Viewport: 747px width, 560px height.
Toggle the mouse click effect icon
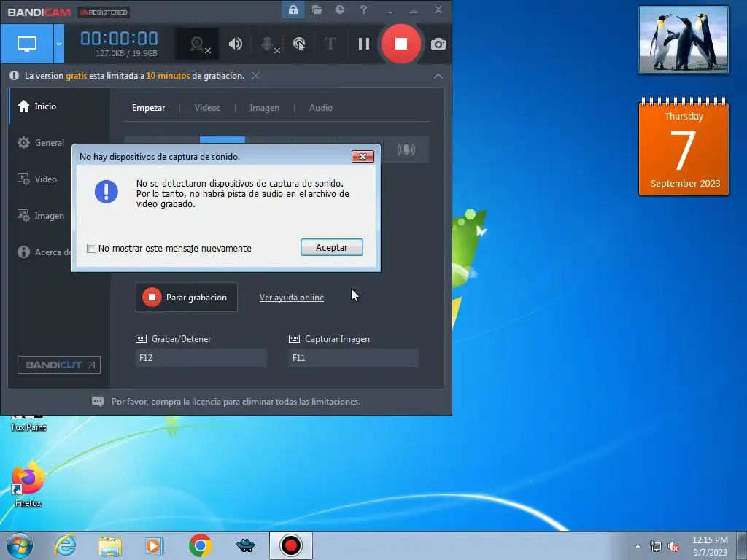(x=299, y=44)
